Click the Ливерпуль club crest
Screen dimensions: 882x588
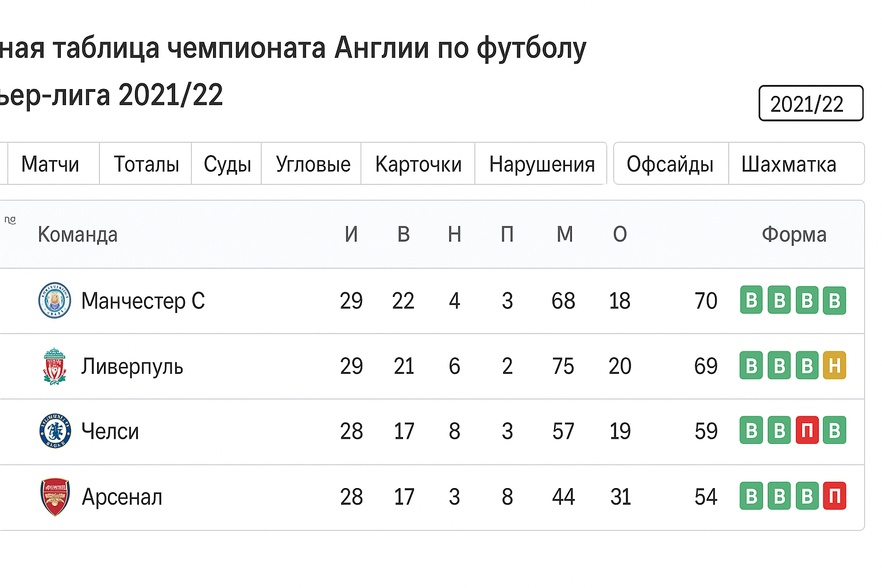tap(55, 366)
